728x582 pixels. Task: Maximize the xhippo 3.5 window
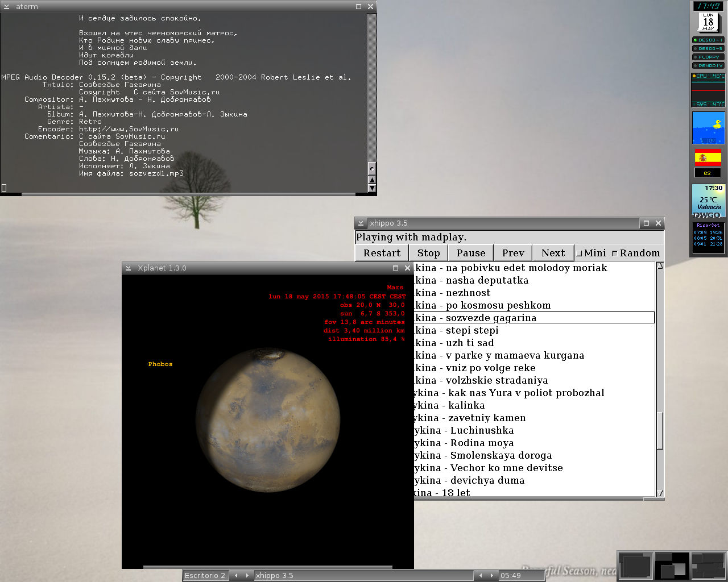pyautogui.click(x=646, y=223)
